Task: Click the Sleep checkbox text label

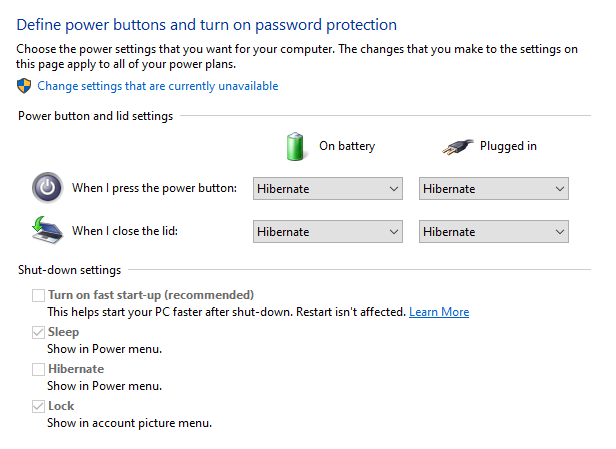Action: point(64,332)
